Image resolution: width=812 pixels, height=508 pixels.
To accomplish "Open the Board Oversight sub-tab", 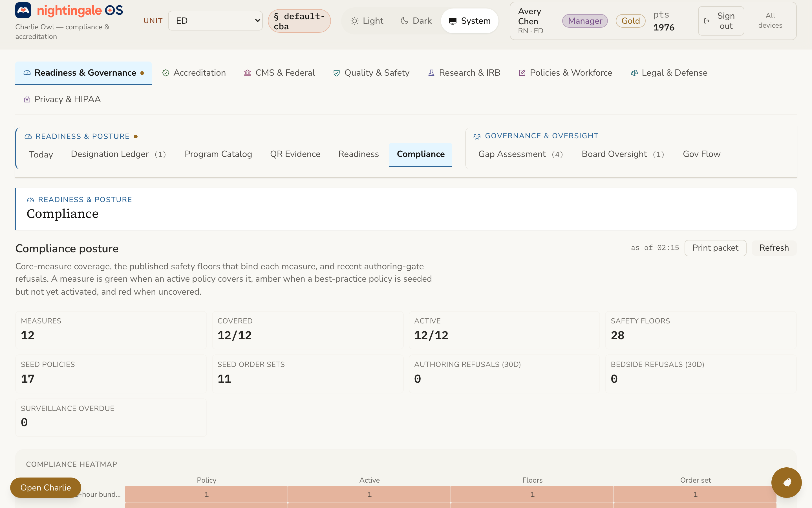I will 623,154.
